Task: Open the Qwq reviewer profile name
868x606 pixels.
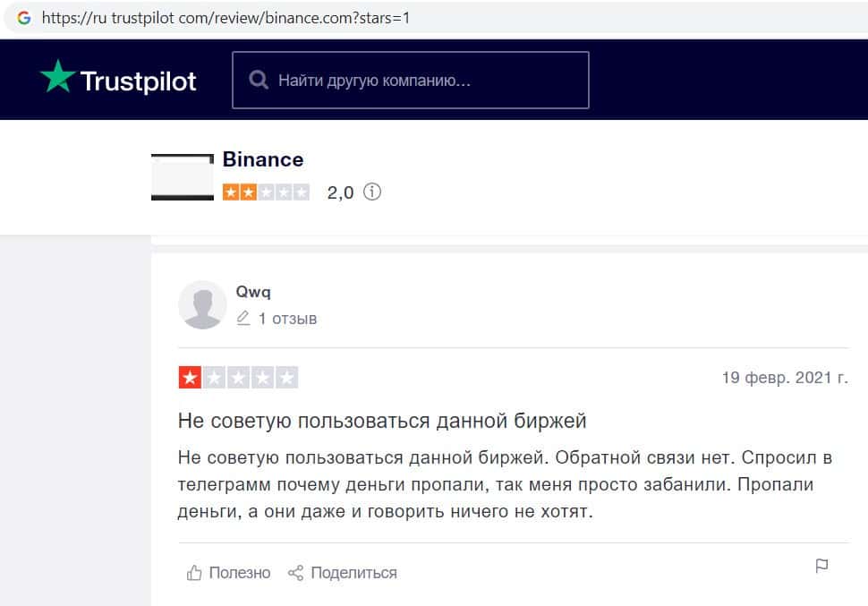Action: (253, 291)
